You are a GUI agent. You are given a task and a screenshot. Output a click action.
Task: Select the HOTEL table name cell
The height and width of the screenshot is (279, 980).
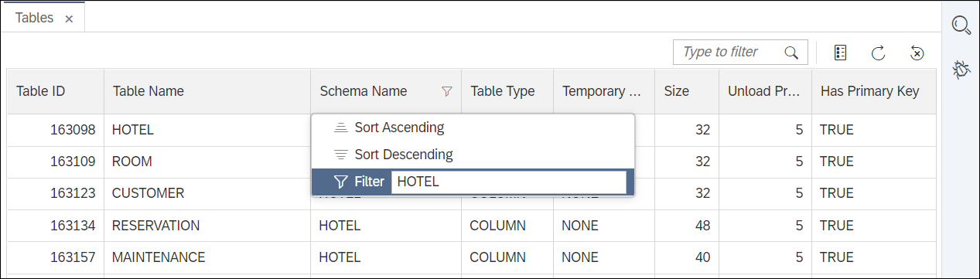207,130
